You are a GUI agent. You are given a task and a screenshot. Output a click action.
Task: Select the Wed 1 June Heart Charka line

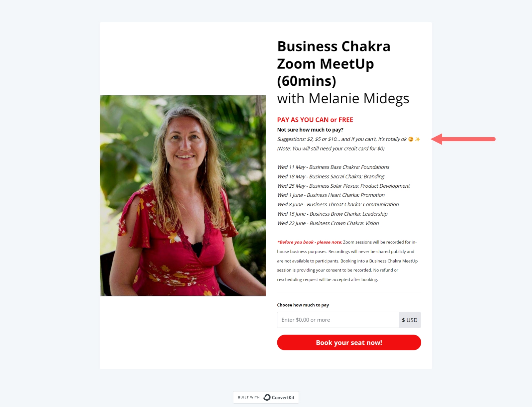click(331, 195)
